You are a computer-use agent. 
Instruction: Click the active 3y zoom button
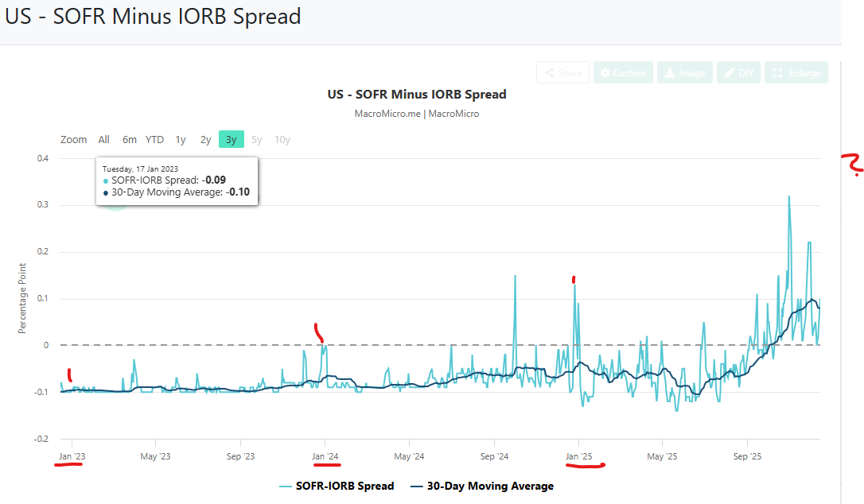pos(231,140)
